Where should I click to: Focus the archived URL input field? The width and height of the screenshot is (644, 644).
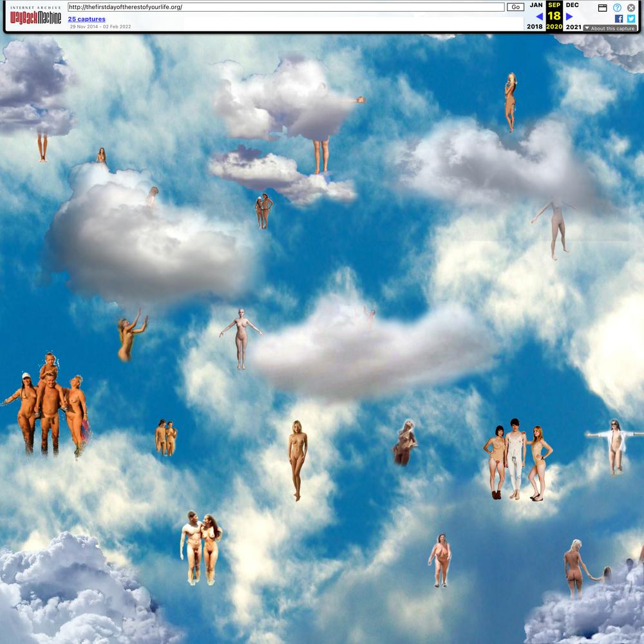[286, 7]
